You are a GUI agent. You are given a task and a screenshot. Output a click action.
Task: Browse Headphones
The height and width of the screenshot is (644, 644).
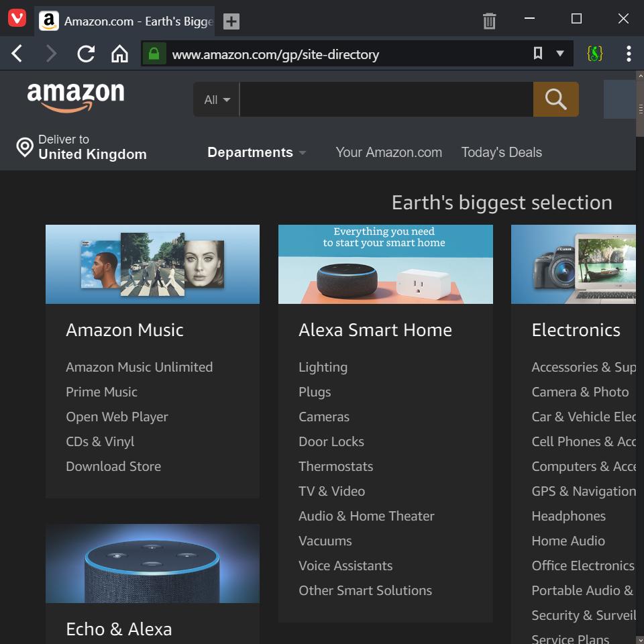click(x=568, y=517)
